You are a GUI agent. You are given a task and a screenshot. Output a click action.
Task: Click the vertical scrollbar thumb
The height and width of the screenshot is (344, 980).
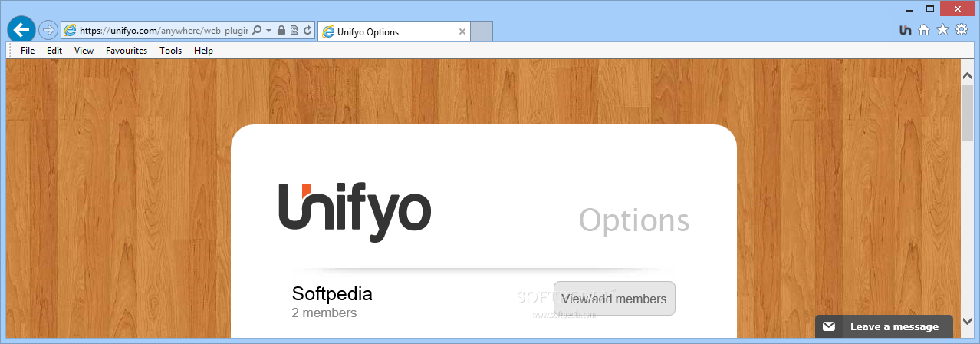click(967, 113)
